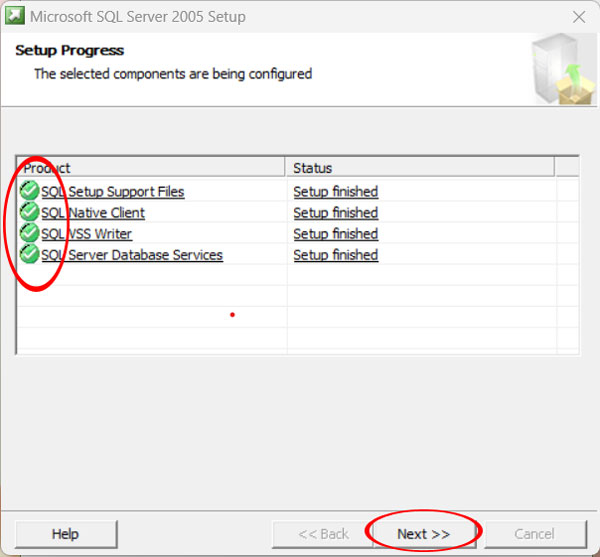600x557 pixels.
Task: Proceed with the Next >> button
Action: tap(423, 534)
